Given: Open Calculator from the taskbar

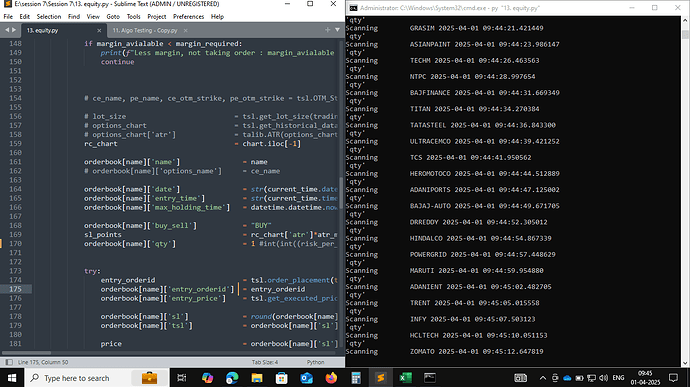Looking at the screenshot, I should click(x=356, y=378).
